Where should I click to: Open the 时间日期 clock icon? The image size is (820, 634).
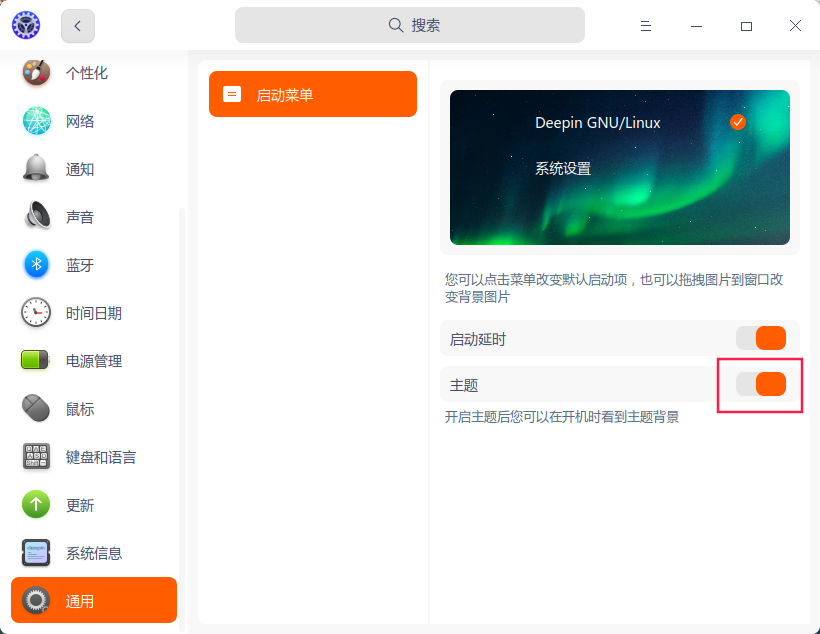point(36,312)
